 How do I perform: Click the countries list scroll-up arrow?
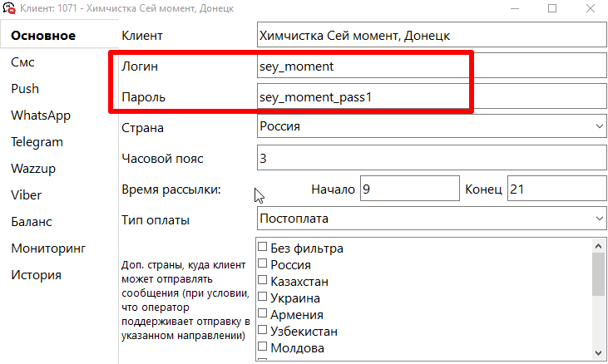tap(598, 246)
